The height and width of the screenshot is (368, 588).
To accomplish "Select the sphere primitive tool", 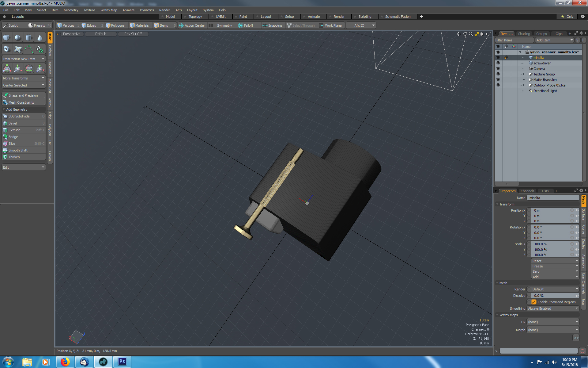I will 18,38.
